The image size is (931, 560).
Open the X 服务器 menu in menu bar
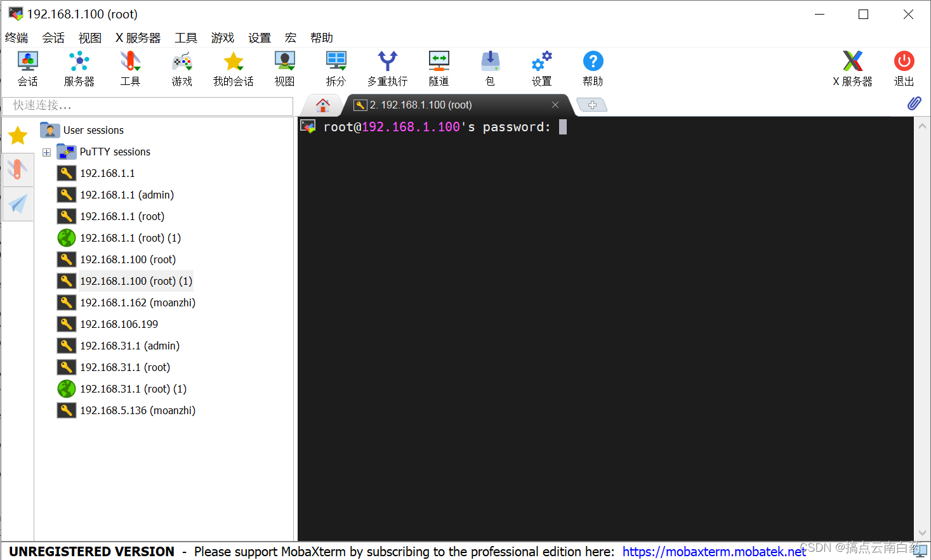click(x=138, y=38)
